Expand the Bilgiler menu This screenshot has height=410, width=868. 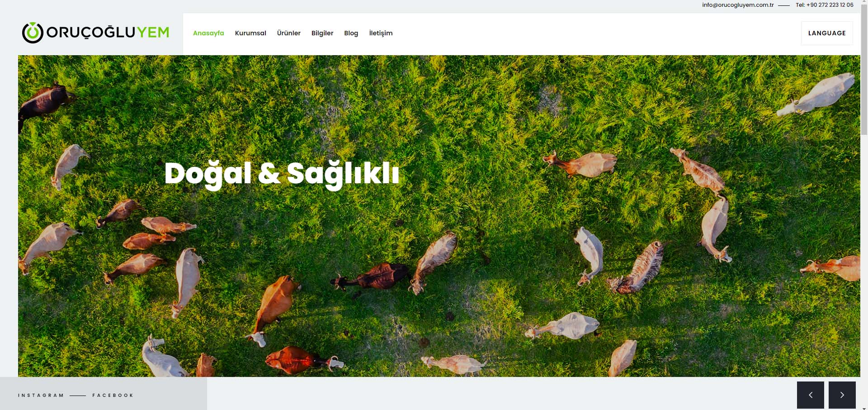click(x=322, y=33)
